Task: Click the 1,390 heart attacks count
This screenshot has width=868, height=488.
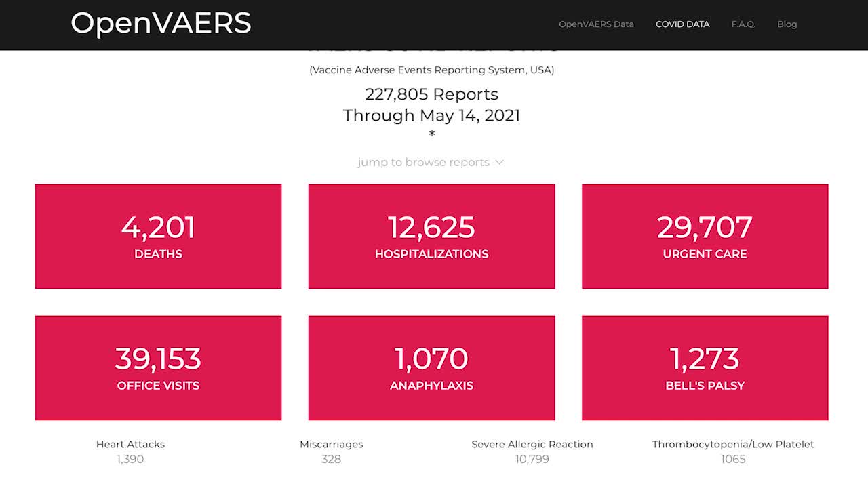Action: [x=130, y=460]
